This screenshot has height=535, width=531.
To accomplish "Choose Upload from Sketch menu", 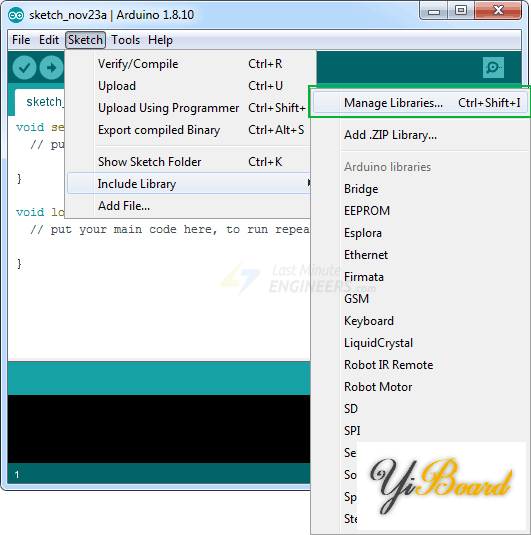I will (x=189, y=86).
